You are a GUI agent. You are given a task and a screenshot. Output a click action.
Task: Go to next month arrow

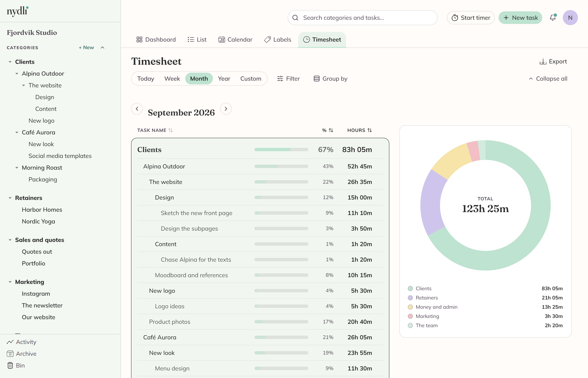click(x=226, y=109)
